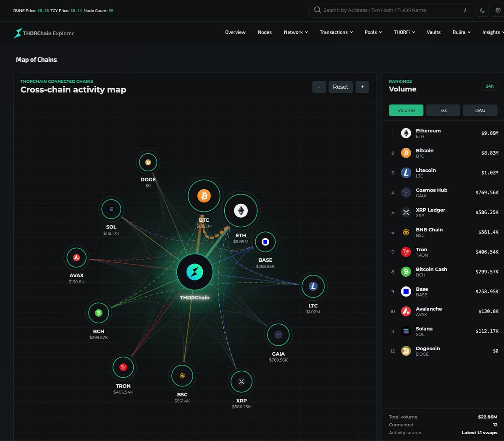
Task: Select the ETH node on map
Action: (x=241, y=211)
